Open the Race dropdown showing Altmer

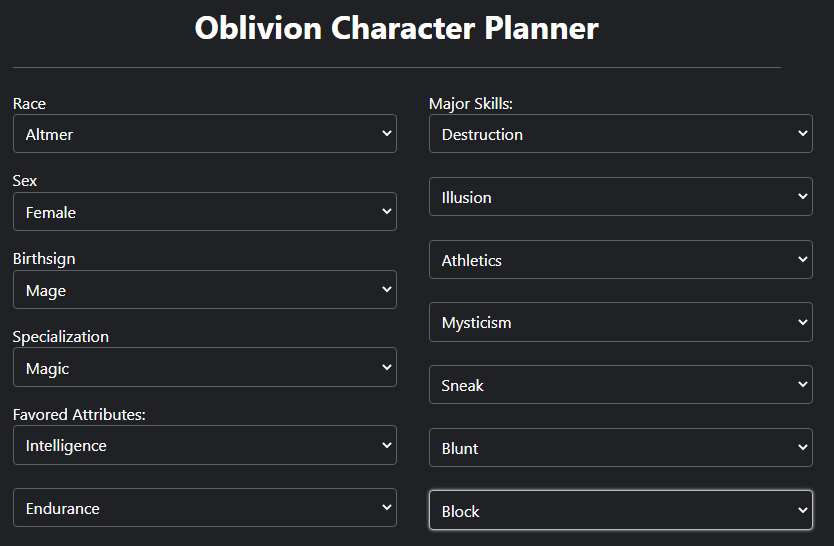(x=205, y=133)
